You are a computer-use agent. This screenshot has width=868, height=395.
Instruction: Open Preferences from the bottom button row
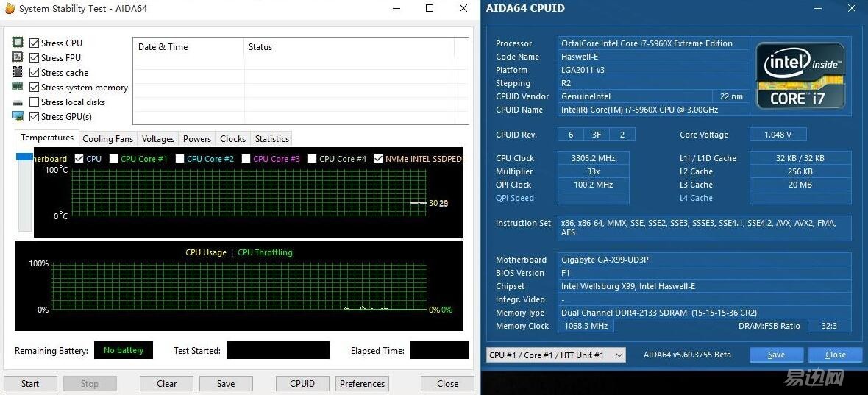[x=362, y=384]
